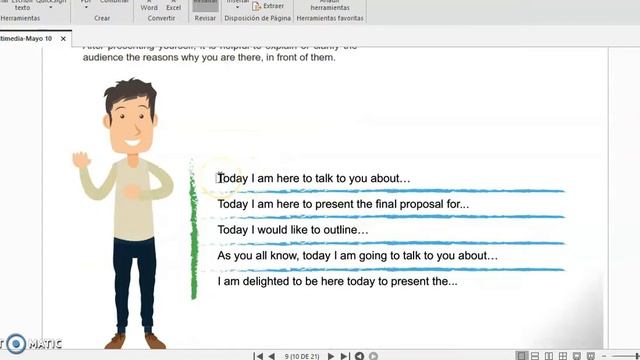Open the QuickSign dropdown arrow
This screenshot has height=360, width=640.
point(51,8)
